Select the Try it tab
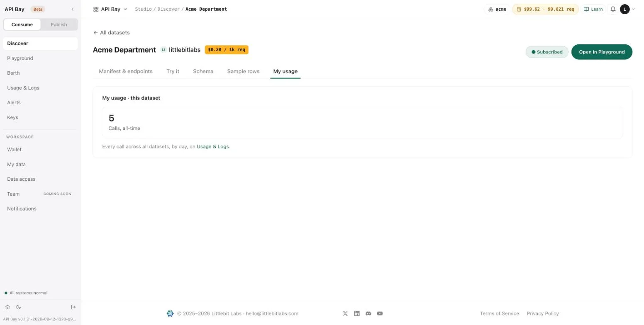Image resolution: width=644 pixels, height=325 pixels. (173, 71)
